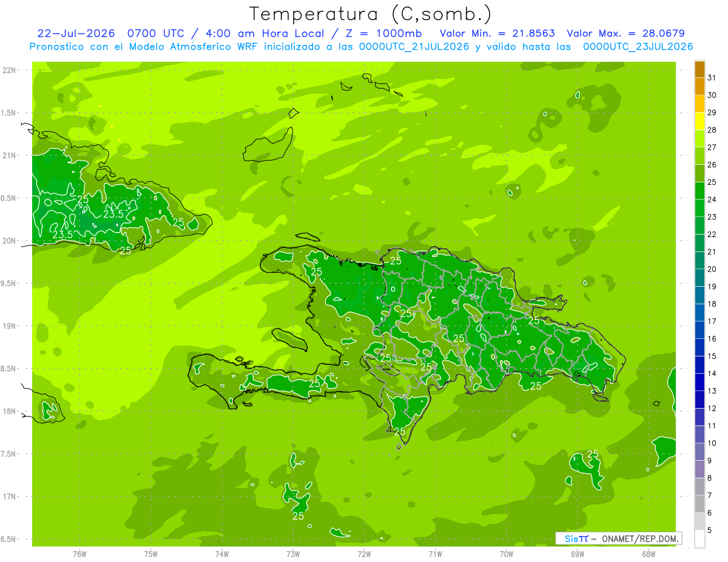
Task: Click the 'SisTT – ONAMET/REP.DOM.' credit label
Action: pos(619,538)
